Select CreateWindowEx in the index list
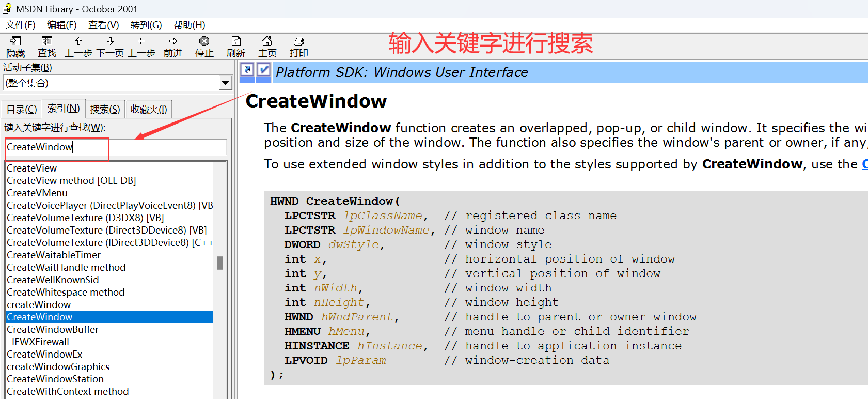This screenshot has height=399, width=868. click(44, 354)
